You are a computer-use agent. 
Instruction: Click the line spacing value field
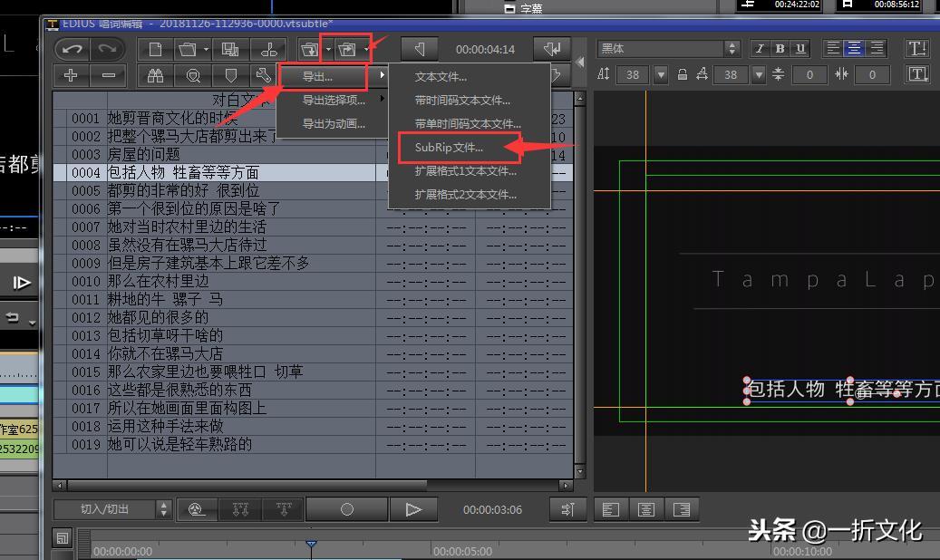tap(809, 75)
